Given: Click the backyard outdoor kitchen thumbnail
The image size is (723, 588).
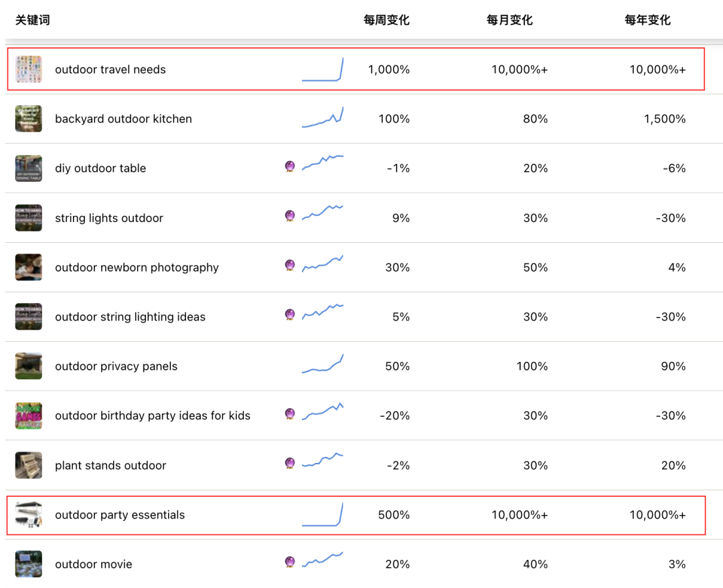Looking at the screenshot, I should pos(29,119).
